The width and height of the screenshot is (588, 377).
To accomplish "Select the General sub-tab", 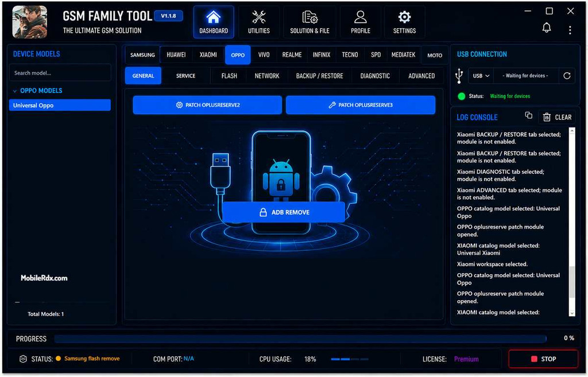I will click(143, 76).
